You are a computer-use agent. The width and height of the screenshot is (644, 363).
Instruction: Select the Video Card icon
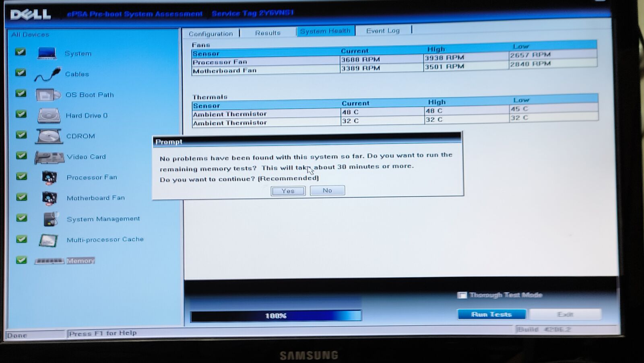click(49, 157)
